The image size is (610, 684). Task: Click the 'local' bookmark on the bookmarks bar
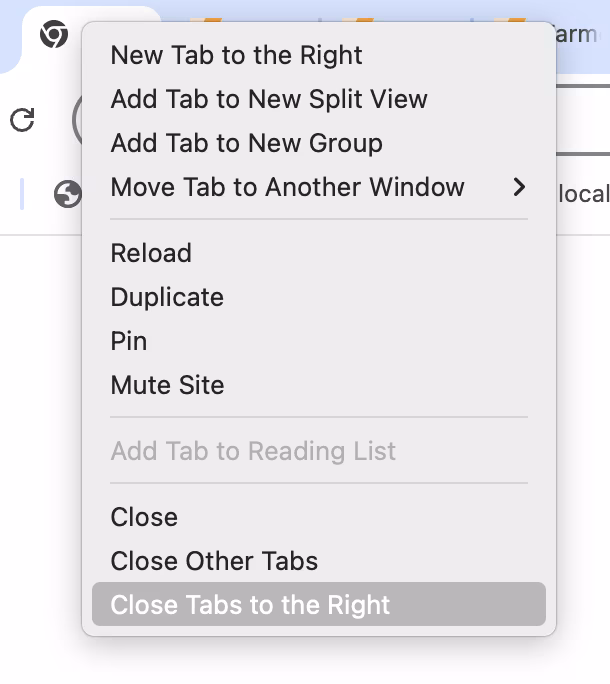(x=583, y=193)
